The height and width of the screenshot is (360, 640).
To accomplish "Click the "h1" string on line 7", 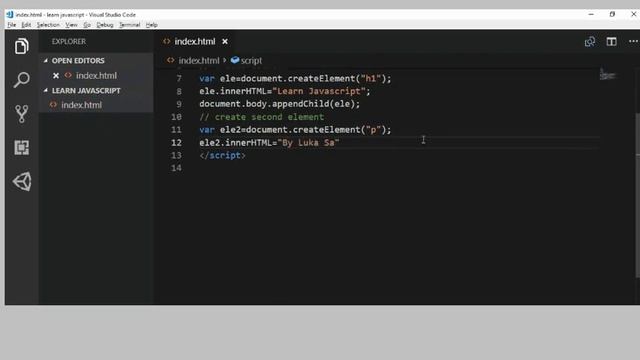I will coord(371,78).
